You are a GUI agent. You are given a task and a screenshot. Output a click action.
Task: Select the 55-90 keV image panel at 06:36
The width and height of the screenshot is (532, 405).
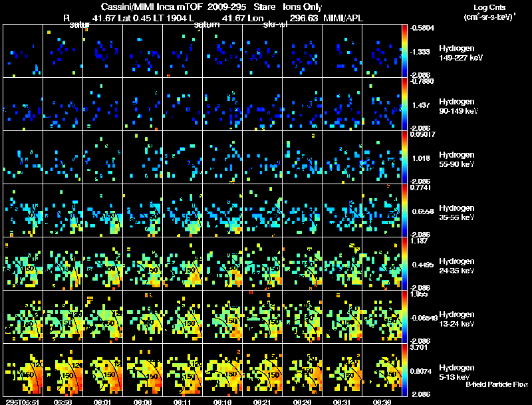click(x=382, y=157)
